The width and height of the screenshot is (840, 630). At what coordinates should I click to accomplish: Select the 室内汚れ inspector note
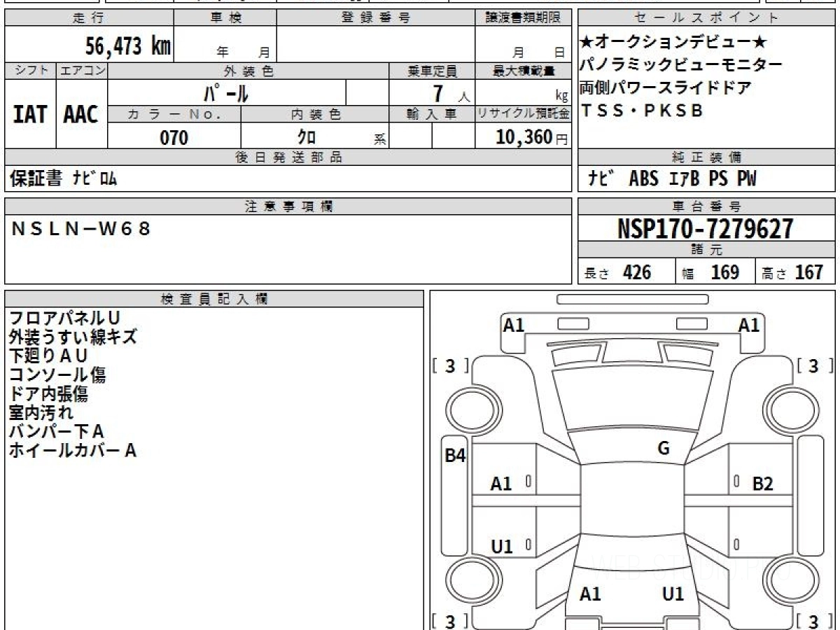click(x=41, y=412)
